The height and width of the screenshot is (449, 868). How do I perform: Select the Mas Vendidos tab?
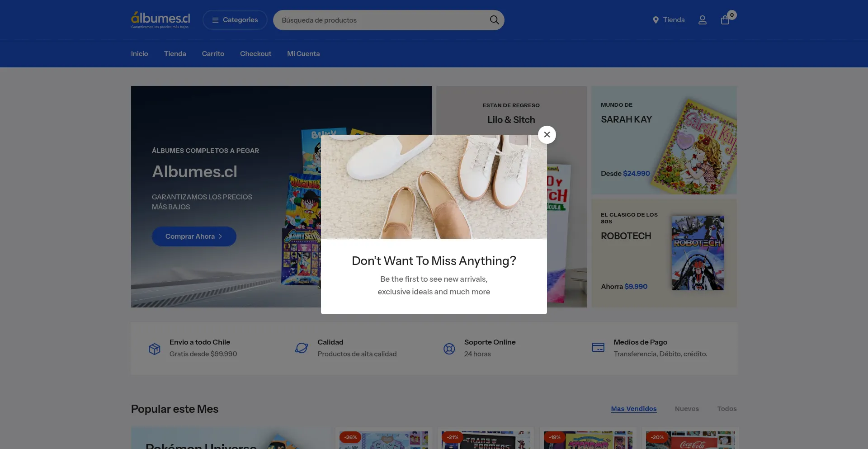coord(633,409)
